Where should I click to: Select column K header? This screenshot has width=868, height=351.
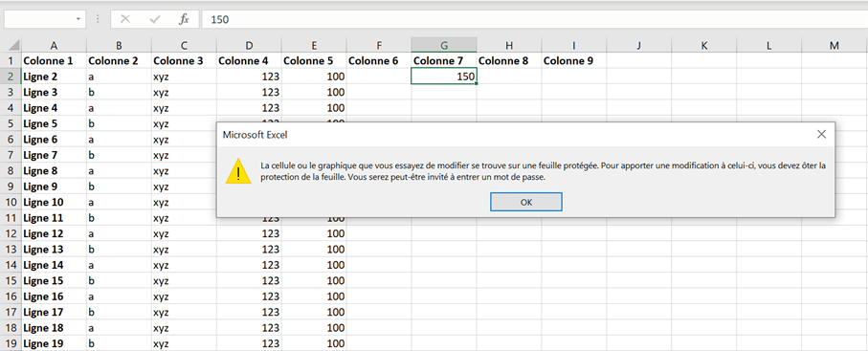pyautogui.click(x=704, y=45)
